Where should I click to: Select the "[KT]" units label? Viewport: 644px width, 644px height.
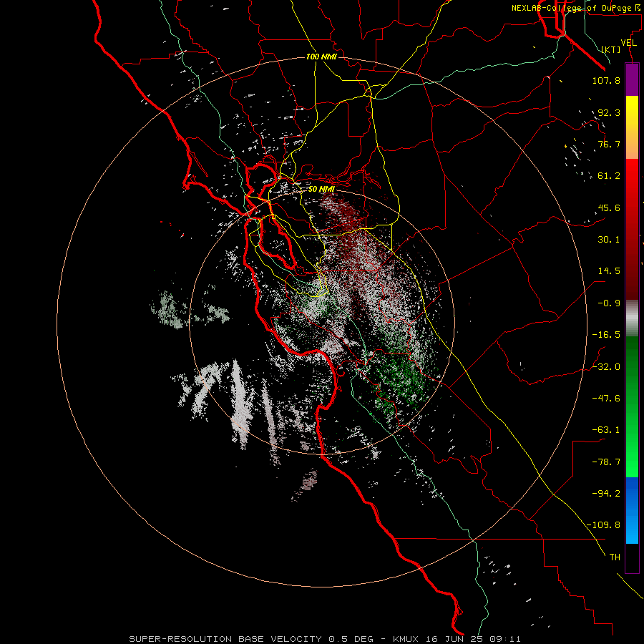coord(611,49)
